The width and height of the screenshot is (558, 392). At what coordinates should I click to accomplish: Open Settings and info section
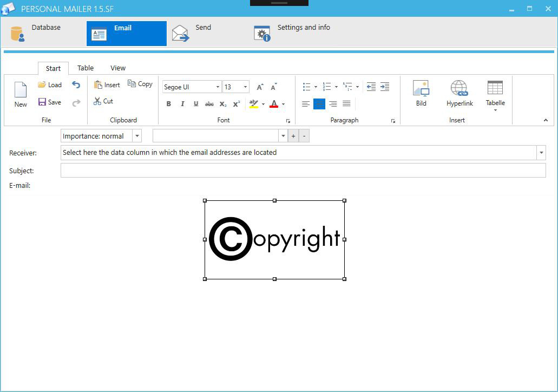[x=292, y=34]
